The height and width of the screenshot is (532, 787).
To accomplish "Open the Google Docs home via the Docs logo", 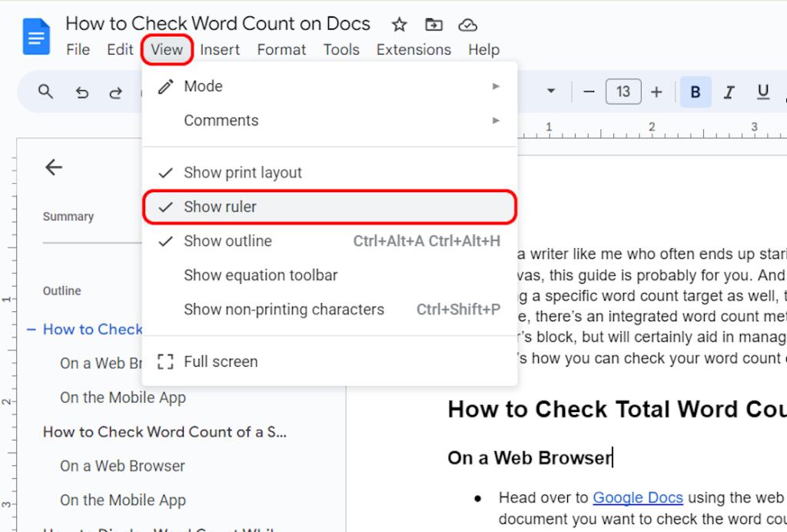I will (36, 36).
